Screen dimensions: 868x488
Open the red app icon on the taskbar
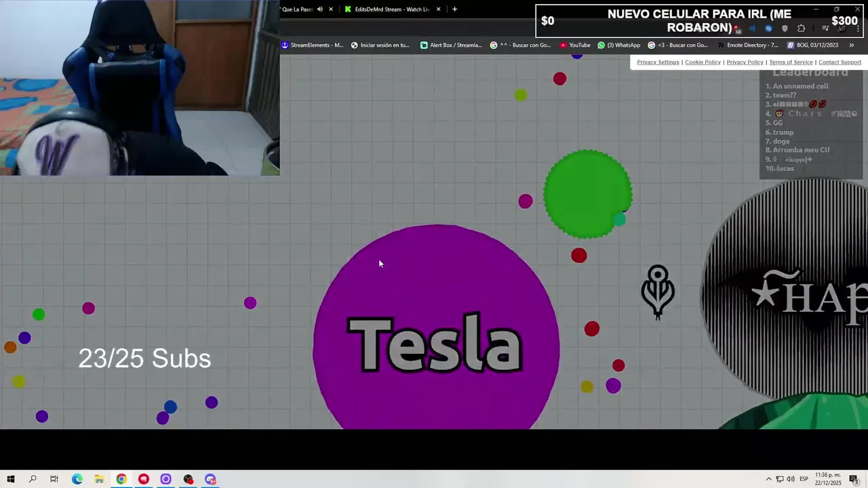tap(144, 479)
